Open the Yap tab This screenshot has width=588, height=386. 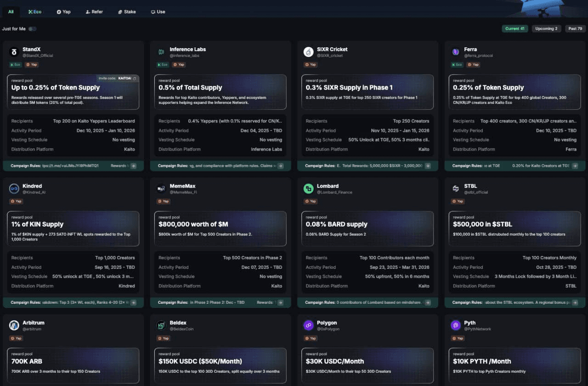[x=64, y=11]
